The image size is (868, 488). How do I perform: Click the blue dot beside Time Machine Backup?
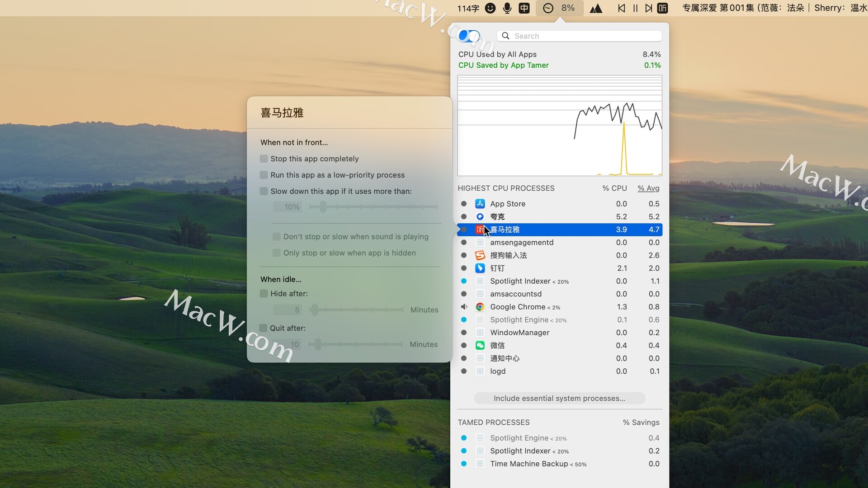[464, 464]
